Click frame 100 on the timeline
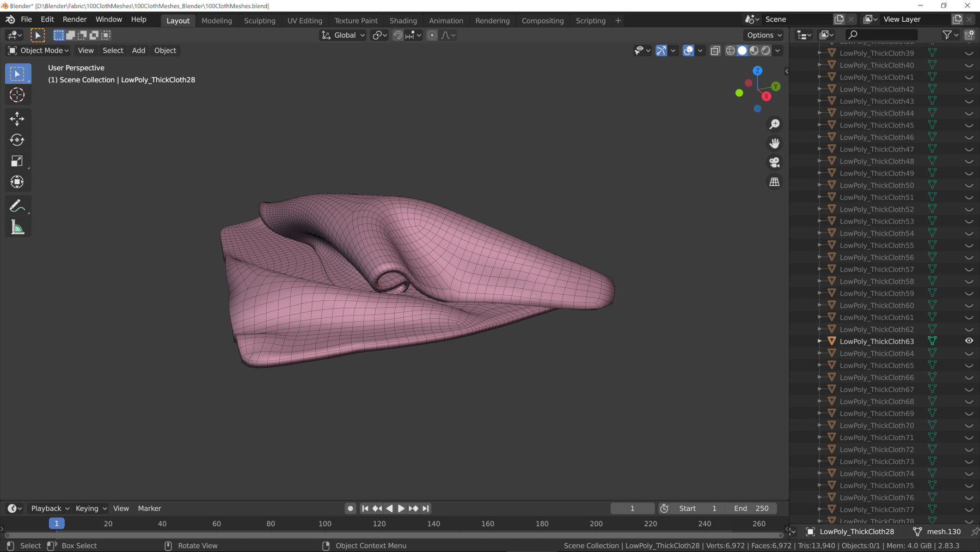 325,524
